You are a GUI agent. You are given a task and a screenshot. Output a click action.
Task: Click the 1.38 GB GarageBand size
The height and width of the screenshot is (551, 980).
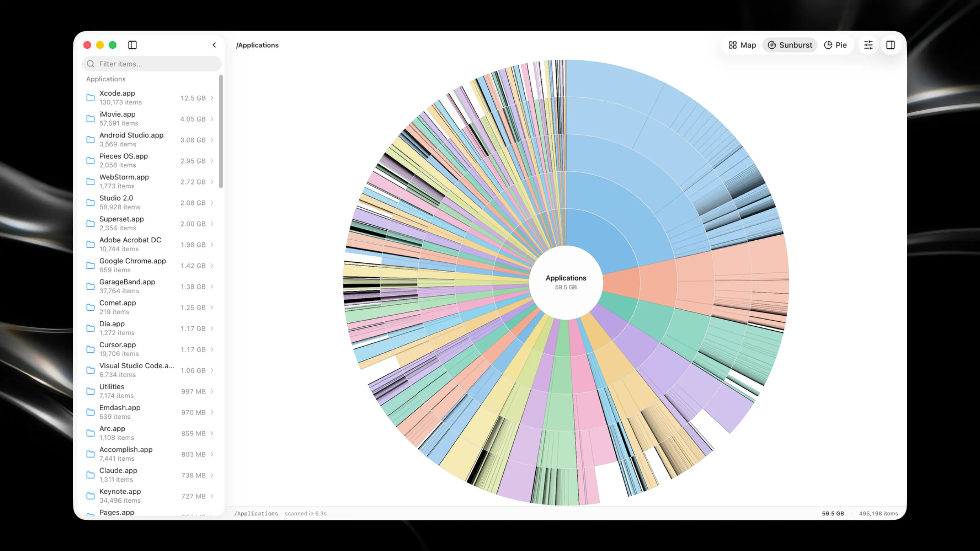click(x=193, y=286)
